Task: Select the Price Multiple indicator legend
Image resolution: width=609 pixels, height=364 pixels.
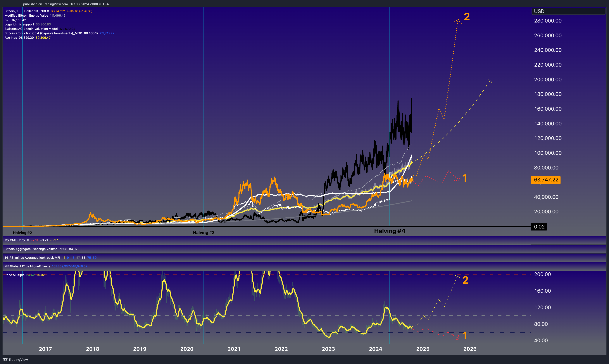Action: point(14,275)
